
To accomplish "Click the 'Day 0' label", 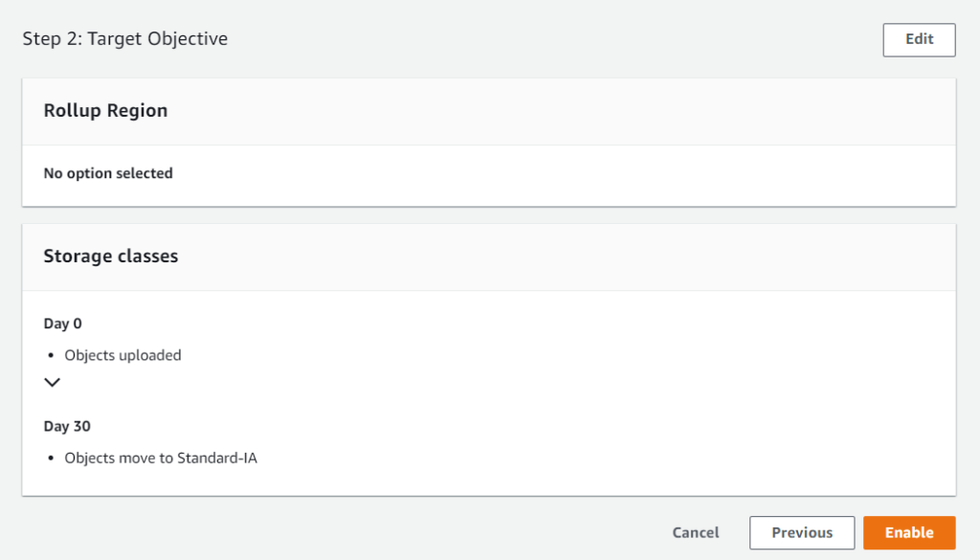I will [x=63, y=324].
